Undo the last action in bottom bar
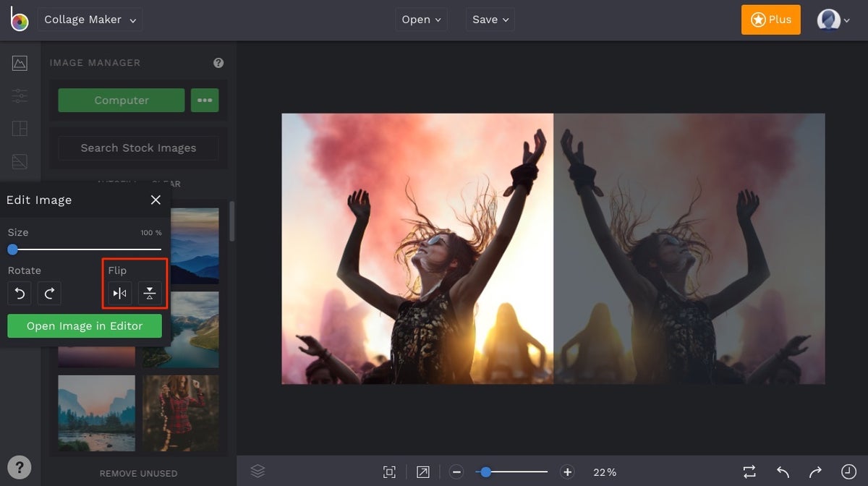The width and height of the screenshot is (868, 486). [x=783, y=472]
